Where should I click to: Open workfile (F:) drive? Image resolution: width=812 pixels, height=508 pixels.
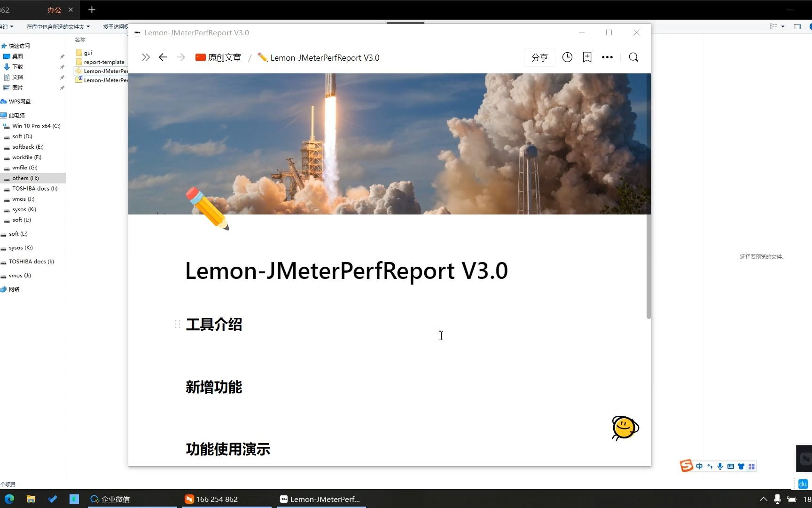[x=23, y=157]
